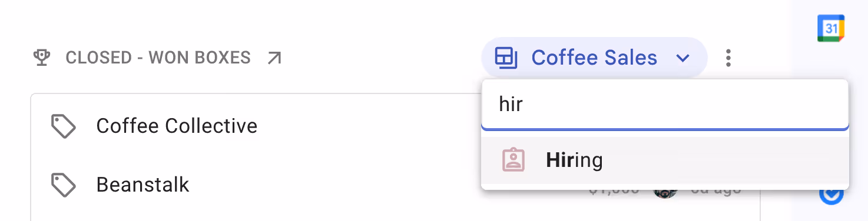Click the Coffee Sales pipeline selector label

click(x=594, y=58)
